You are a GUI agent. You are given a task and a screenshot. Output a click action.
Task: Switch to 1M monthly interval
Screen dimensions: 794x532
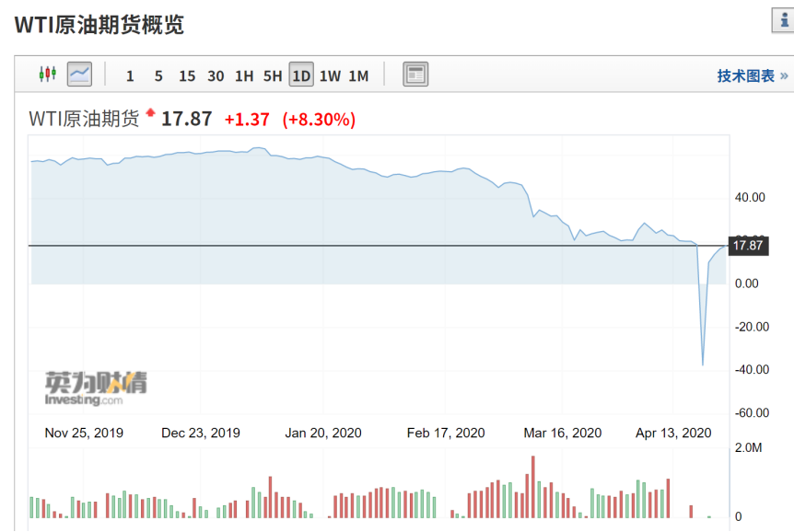pos(358,75)
